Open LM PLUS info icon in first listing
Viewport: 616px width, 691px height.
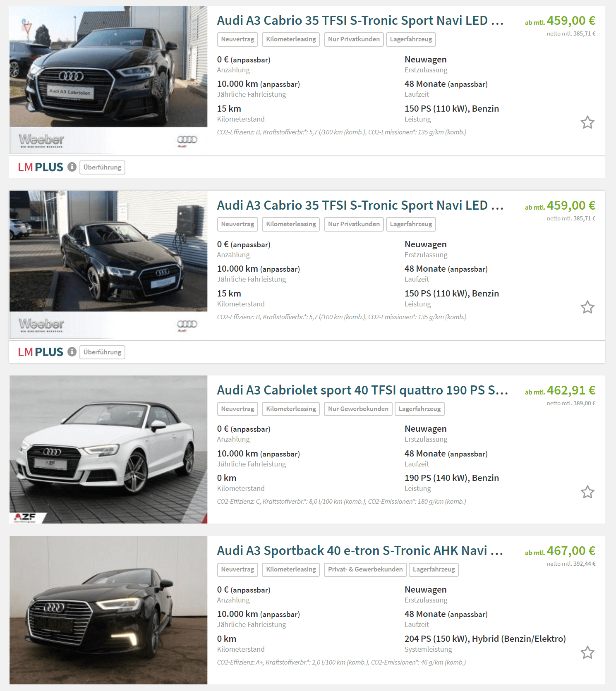pos(72,167)
